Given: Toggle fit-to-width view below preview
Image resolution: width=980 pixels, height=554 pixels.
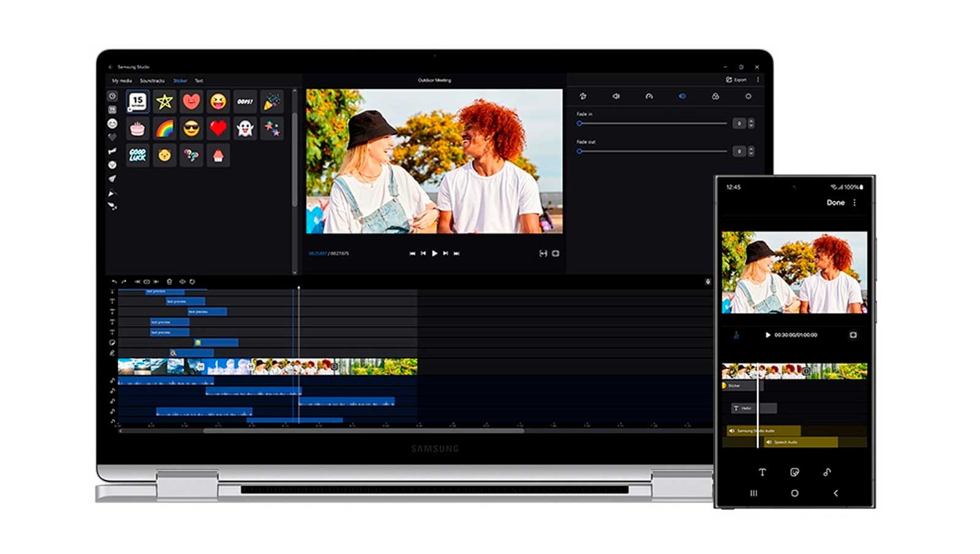Looking at the screenshot, I should (x=543, y=253).
